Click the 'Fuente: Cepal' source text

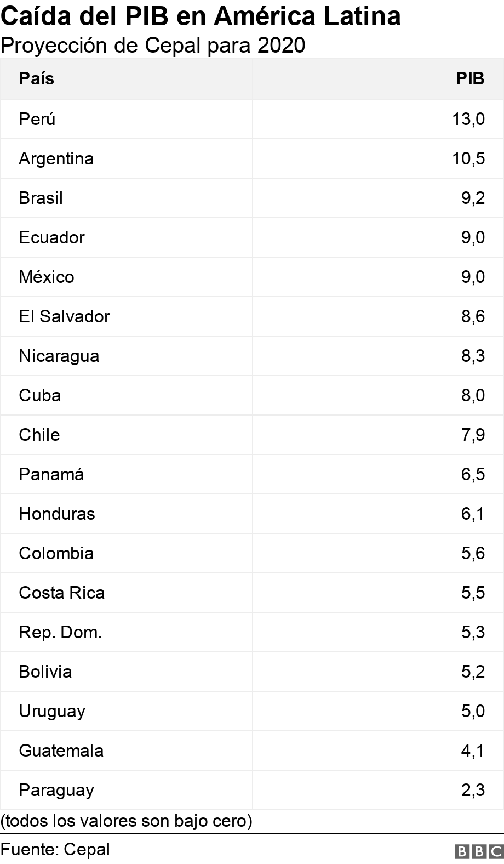point(55,849)
